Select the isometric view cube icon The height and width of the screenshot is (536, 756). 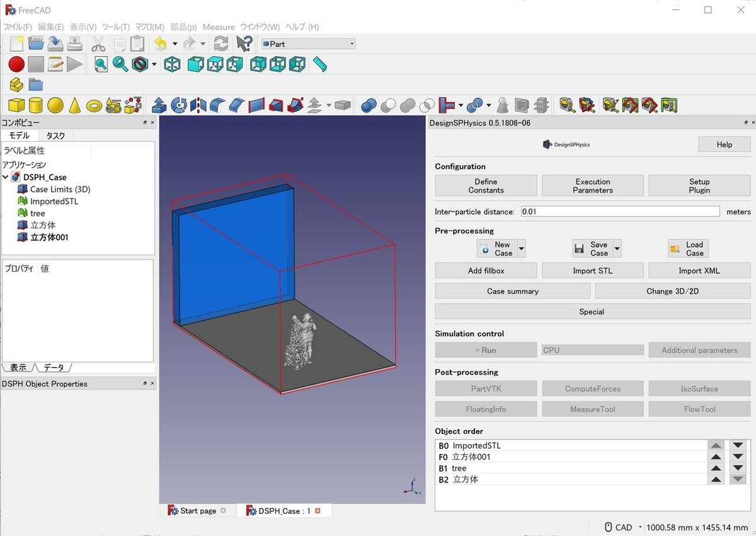click(x=172, y=64)
